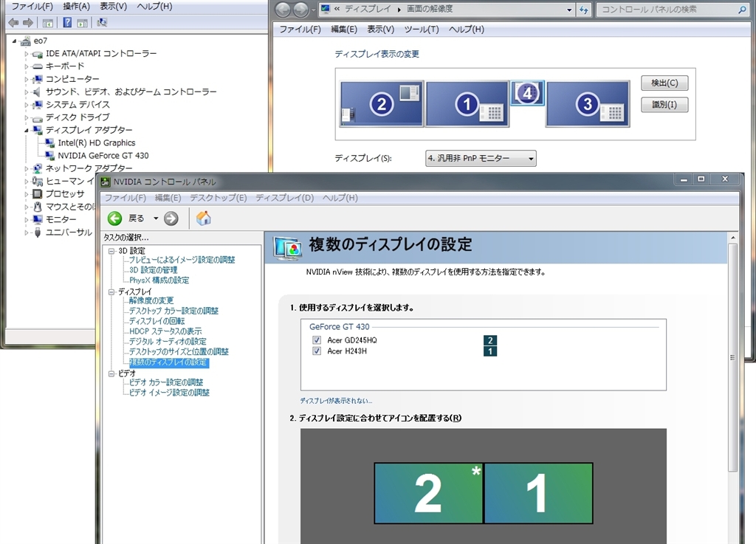756x544 pixels.
Task: Click the ネットワーク アダプター icon
Action: pos(38,168)
